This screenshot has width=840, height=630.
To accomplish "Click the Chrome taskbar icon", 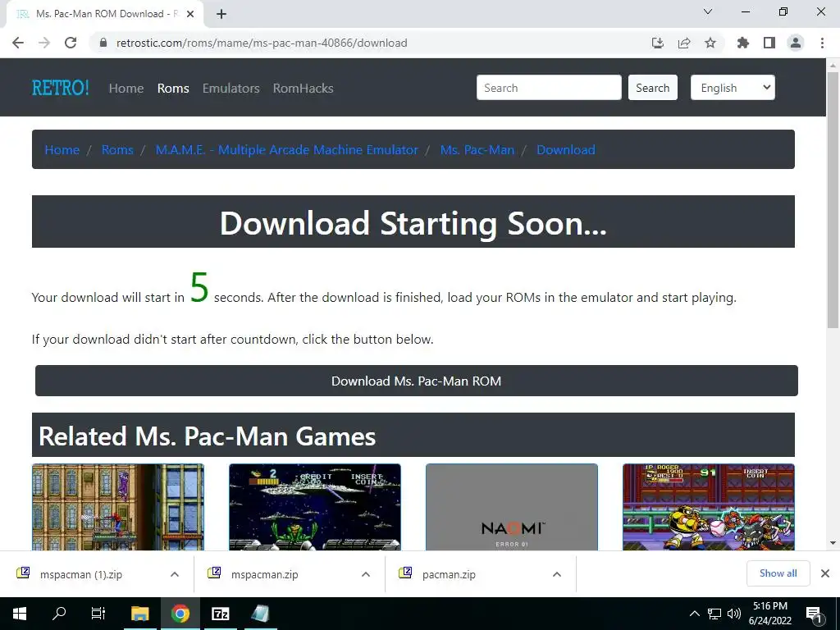I will [x=180, y=614].
